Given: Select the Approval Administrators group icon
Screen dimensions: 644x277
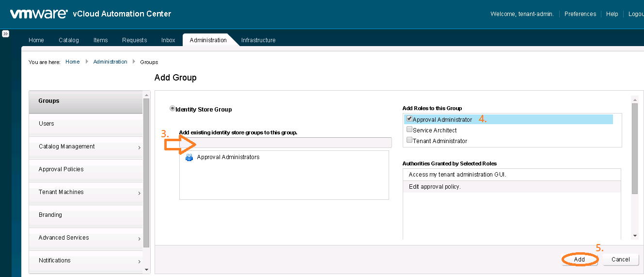Looking at the screenshot, I should tap(189, 157).
